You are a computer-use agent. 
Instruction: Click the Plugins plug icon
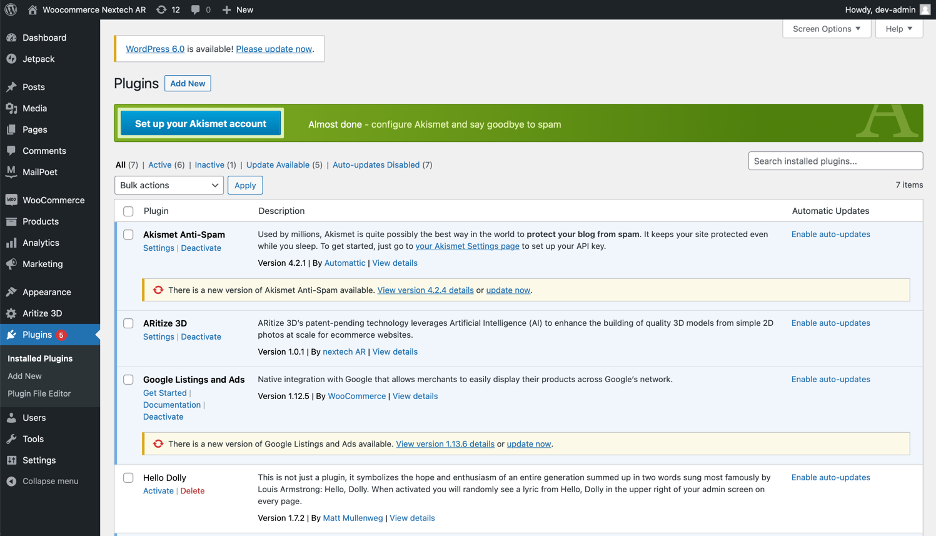11,335
